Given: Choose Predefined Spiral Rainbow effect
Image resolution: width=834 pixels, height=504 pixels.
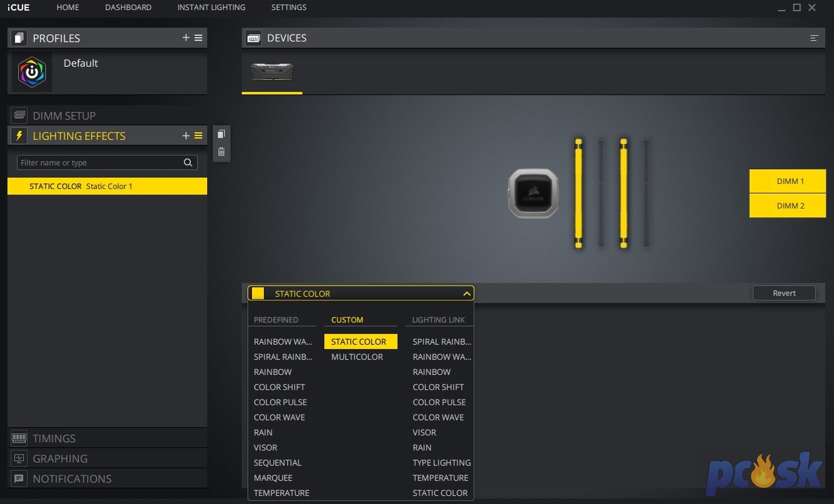Looking at the screenshot, I should pyautogui.click(x=283, y=357).
